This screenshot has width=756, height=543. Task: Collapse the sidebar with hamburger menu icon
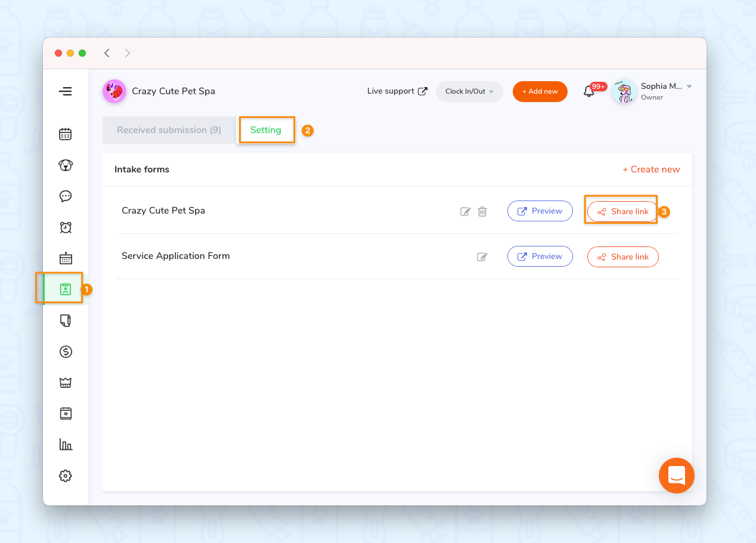tap(66, 91)
